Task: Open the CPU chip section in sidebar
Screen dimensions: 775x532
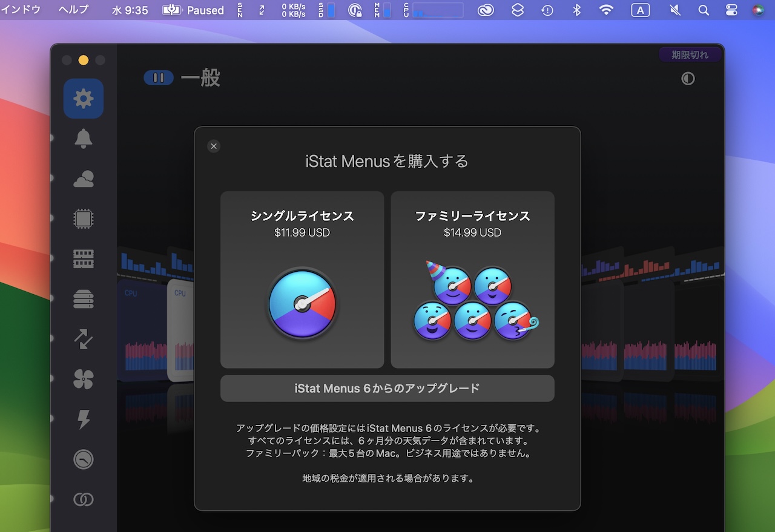Action: [84, 219]
